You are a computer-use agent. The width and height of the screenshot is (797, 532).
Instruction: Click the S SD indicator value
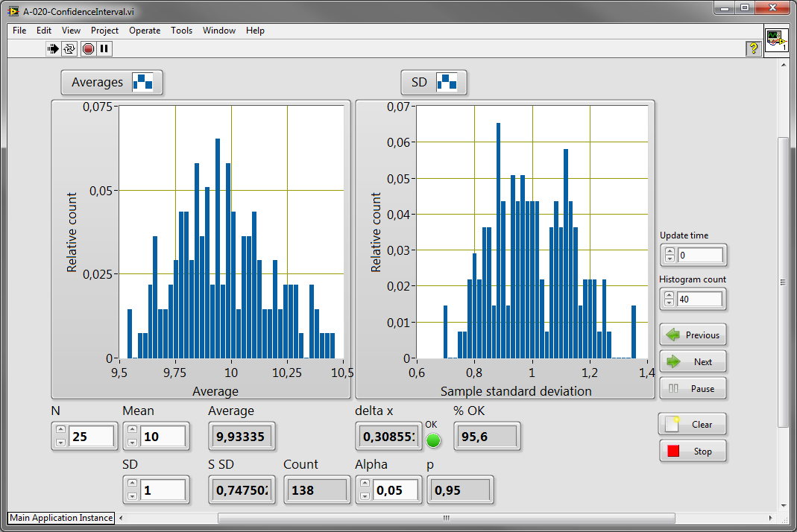point(242,490)
